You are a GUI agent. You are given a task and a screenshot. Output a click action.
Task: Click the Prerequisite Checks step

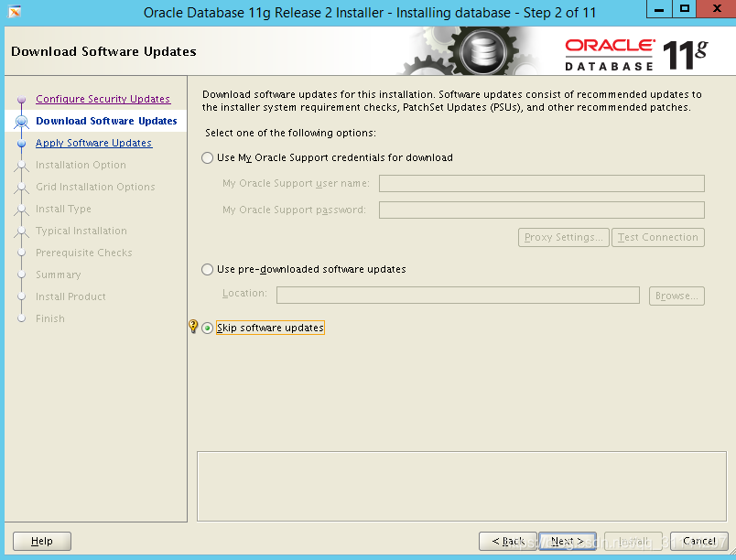point(84,253)
